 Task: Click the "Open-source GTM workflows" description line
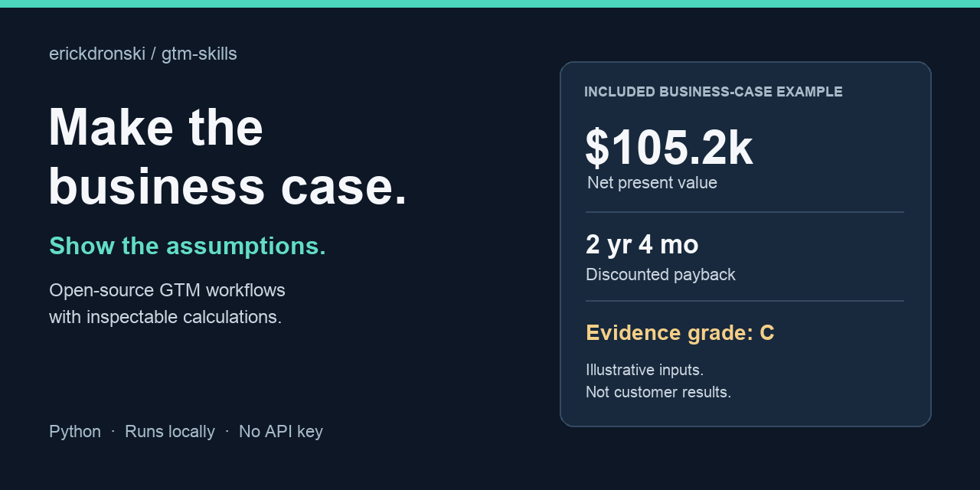click(167, 291)
